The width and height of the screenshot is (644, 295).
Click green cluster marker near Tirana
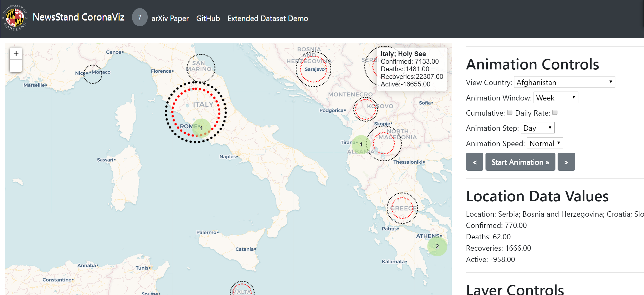361,145
